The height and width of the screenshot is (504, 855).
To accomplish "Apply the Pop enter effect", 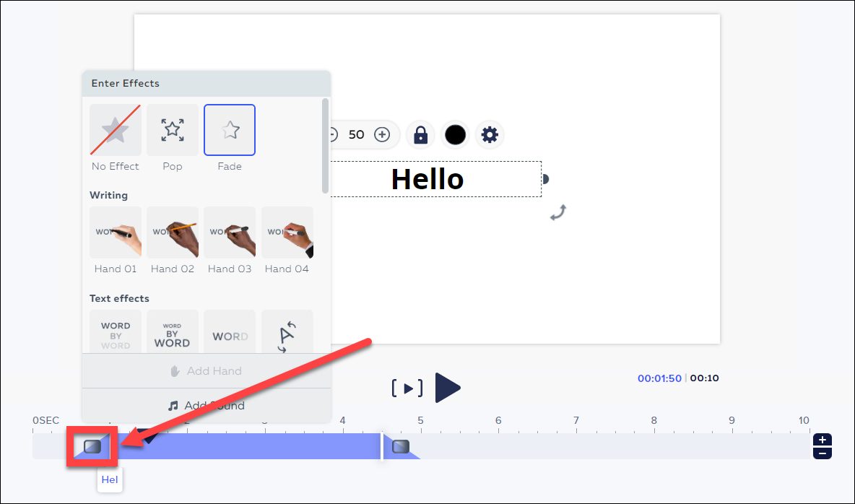I will [x=172, y=130].
